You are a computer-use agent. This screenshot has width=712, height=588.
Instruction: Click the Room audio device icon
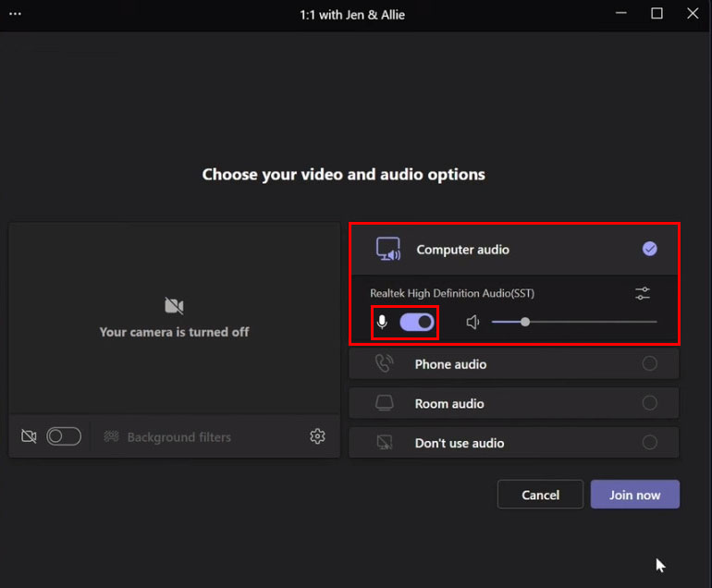click(x=384, y=403)
